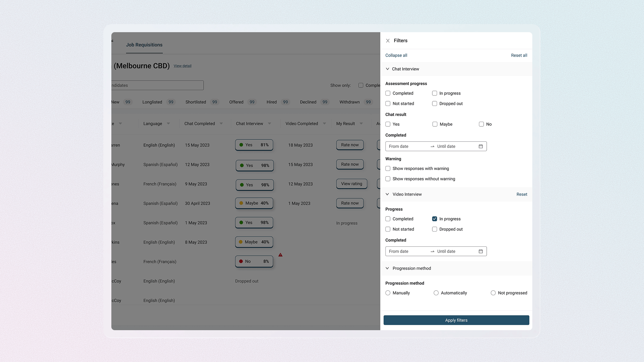Collapse the Progression method section chevron

(387, 268)
